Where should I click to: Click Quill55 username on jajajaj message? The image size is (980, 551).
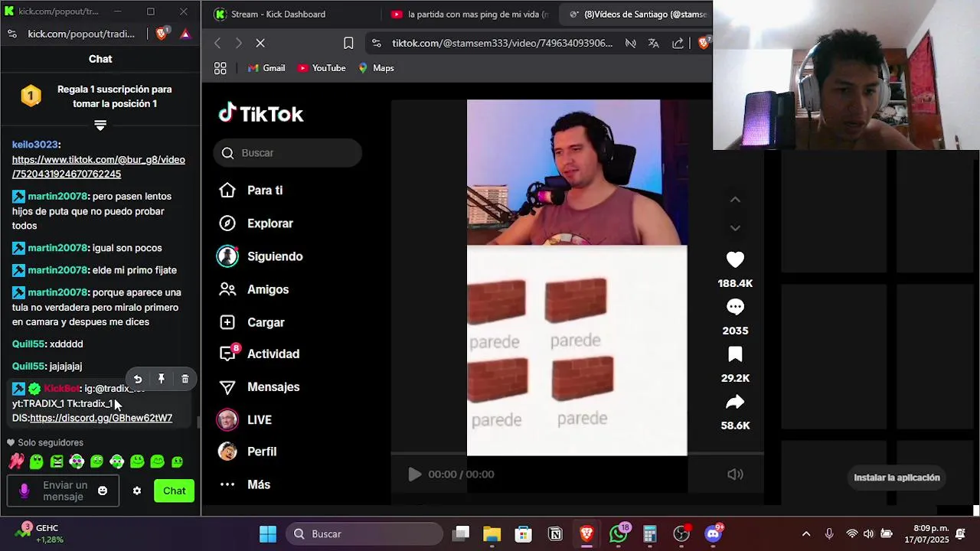28,367
